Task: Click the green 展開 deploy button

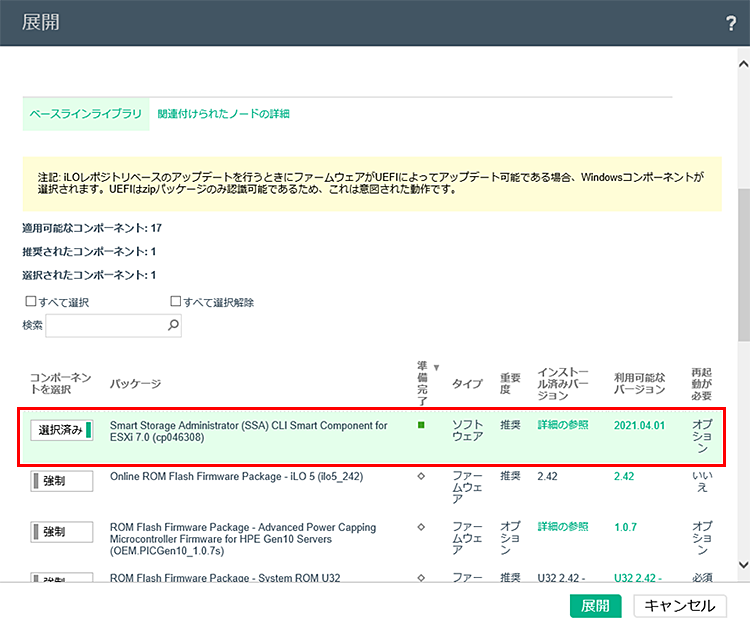Action: click(x=596, y=606)
